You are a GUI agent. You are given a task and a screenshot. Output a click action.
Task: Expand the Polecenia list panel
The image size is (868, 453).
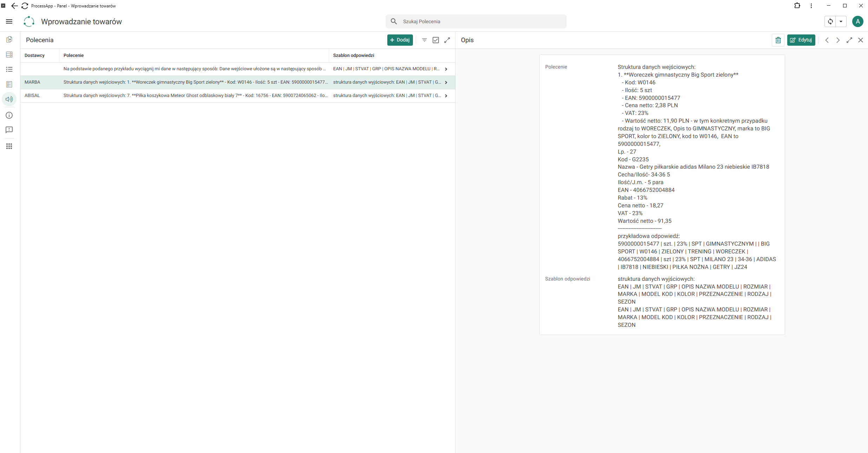click(x=447, y=40)
